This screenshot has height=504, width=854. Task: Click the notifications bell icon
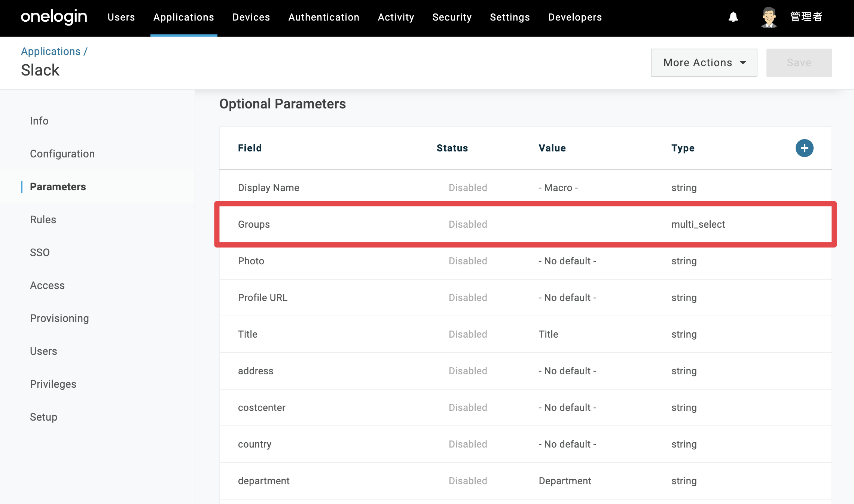click(733, 17)
